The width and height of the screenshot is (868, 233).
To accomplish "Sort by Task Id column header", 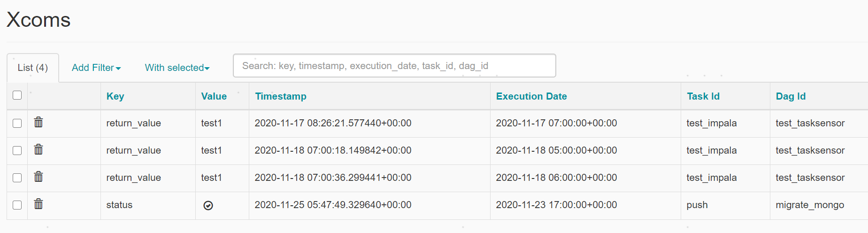I will pos(703,96).
